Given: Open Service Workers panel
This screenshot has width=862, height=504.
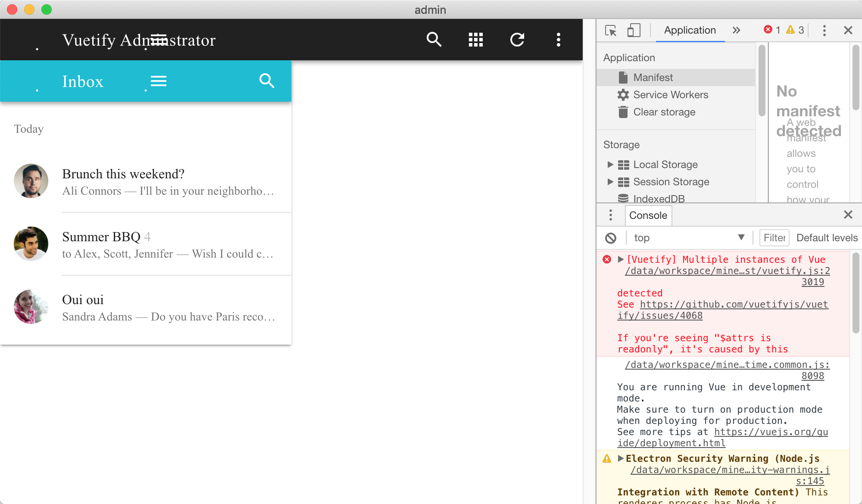Looking at the screenshot, I should pyautogui.click(x=670, y=94).
